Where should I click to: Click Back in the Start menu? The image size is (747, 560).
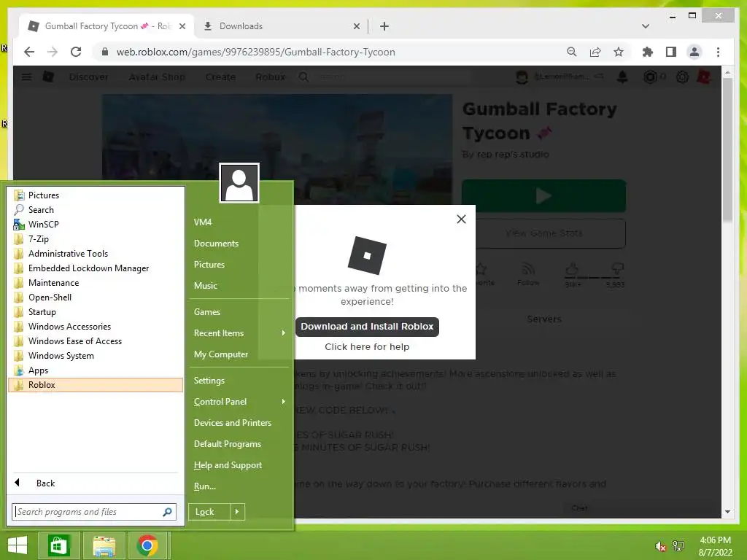click(x=96, y=483)
